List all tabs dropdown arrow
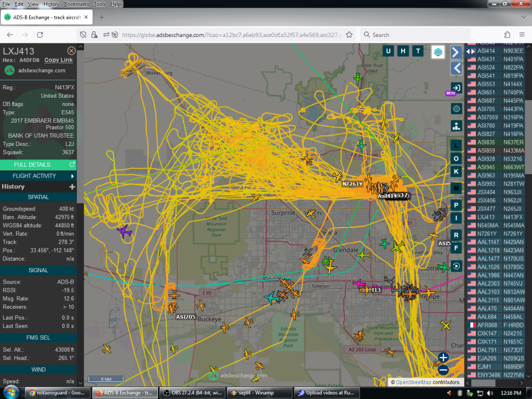The height and width of the screenshot is (399, 532). (x=523, y=17)
